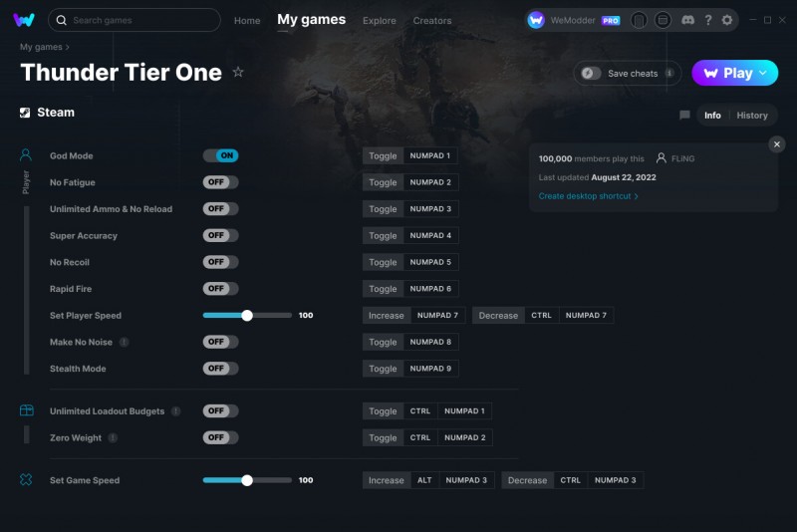Enable Unlimited Loadout Budgets toggle
This screenshot has height=532, width=797.
pyautogui.click(x=220, y=410)
